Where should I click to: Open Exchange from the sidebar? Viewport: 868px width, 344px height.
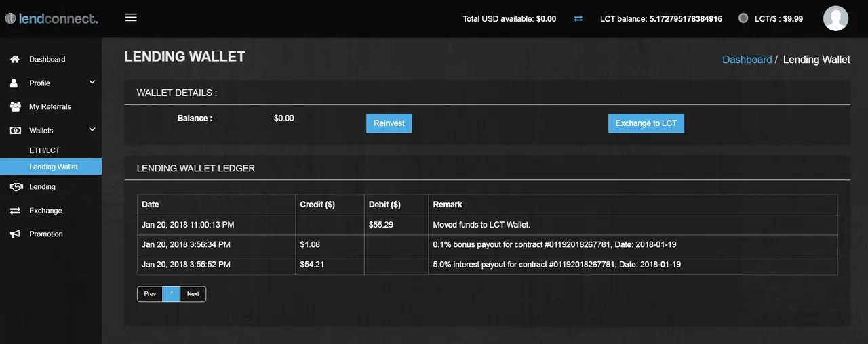point(45,211)
